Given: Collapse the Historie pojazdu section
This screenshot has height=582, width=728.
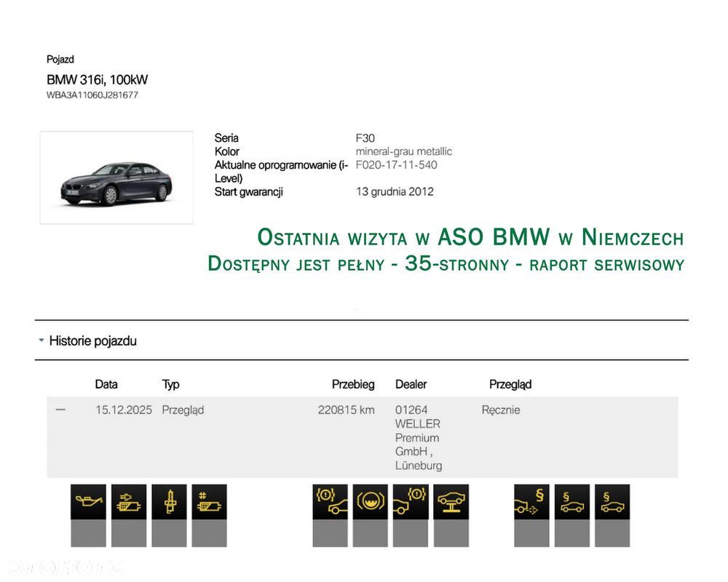Looking at the screenshot, I should coord(41,340).
